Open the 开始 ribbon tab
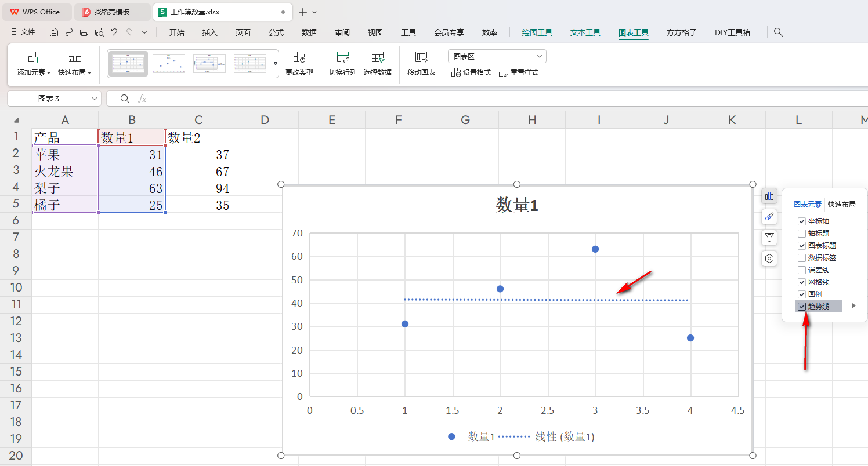This screenshot has height=466, width=868. [177, 32]
